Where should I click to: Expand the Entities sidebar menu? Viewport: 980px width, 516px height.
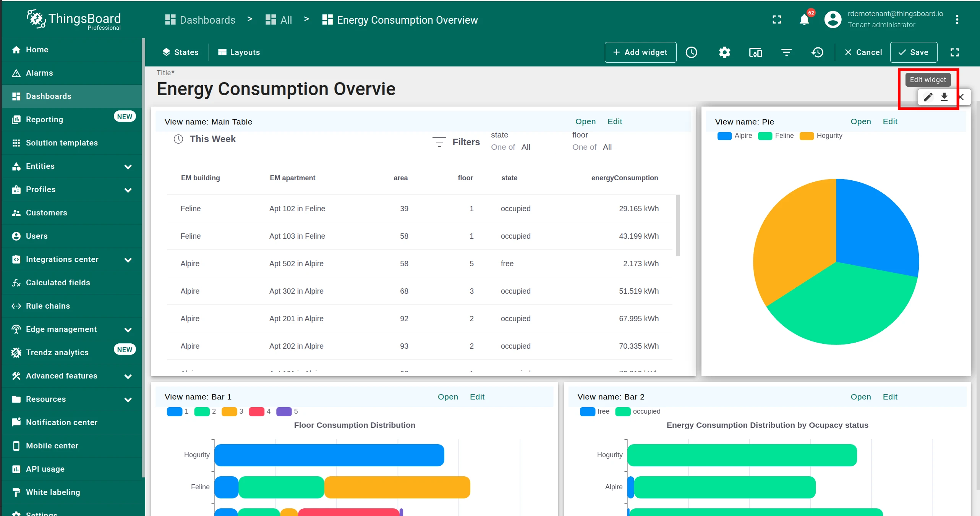coord(72,166)
